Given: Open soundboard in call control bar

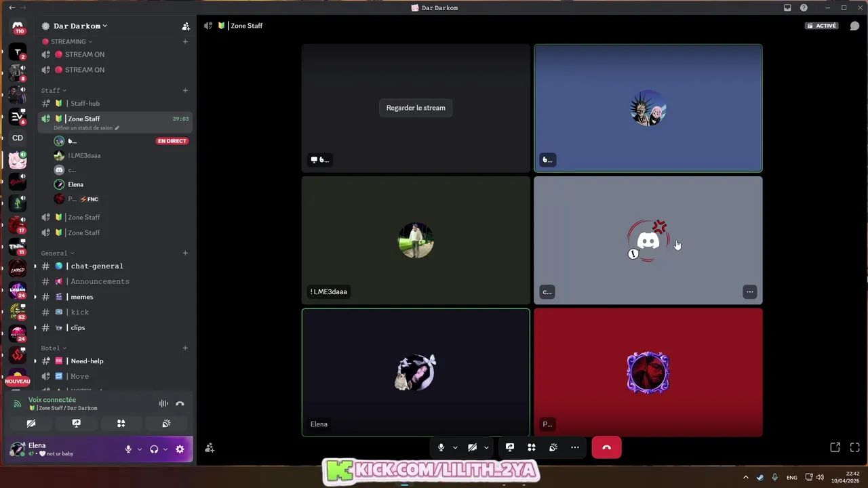Looking at the screenshot, I should click(x=553, y=447).
